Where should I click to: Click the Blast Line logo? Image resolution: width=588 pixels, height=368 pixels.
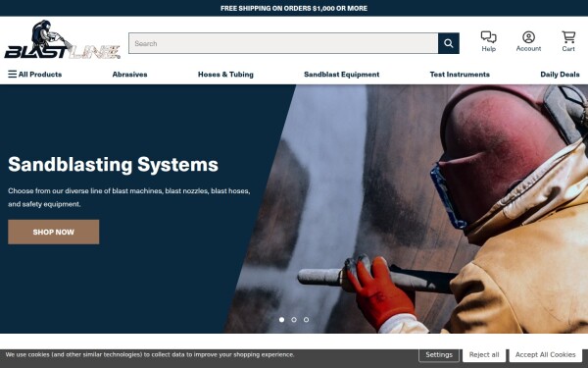tap(63, 39)
